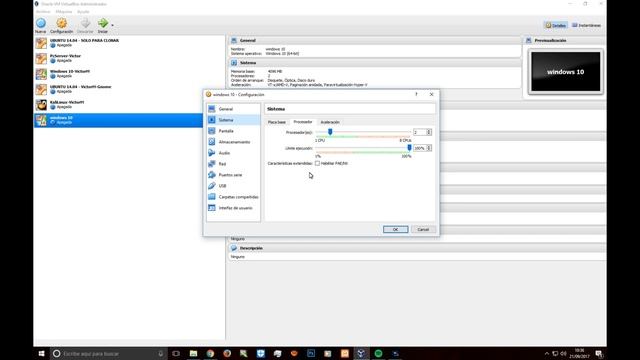Open the Ayuda menu
The image size is (640, 360).
click(83, 11)
